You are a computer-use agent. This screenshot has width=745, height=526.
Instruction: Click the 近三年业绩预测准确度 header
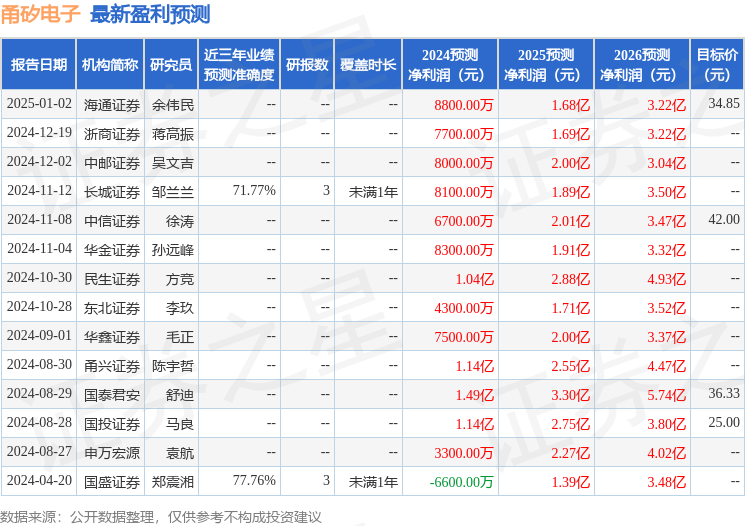point(239,65)
